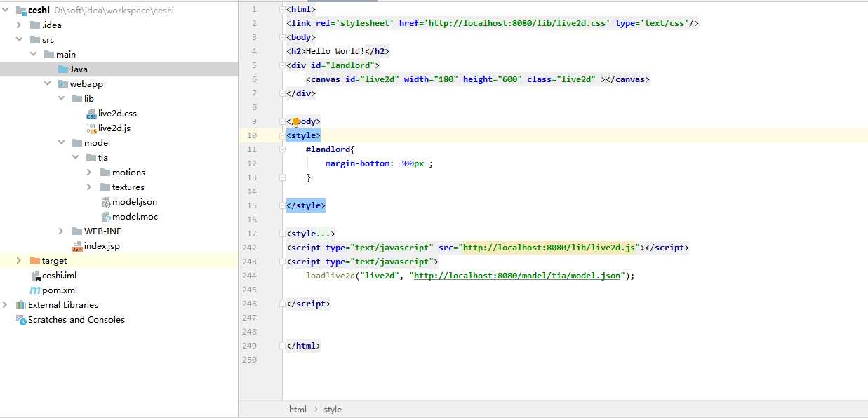
Task: Expand the .idea folder
Action: pyautogui.click(x=19, y=25)
